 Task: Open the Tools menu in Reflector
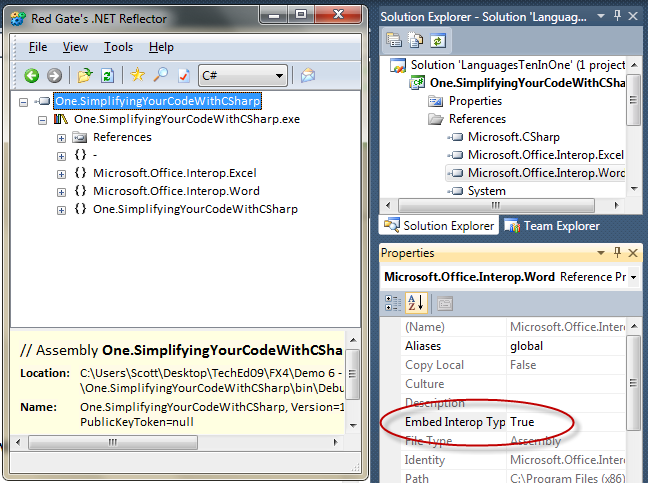[118, 47]
